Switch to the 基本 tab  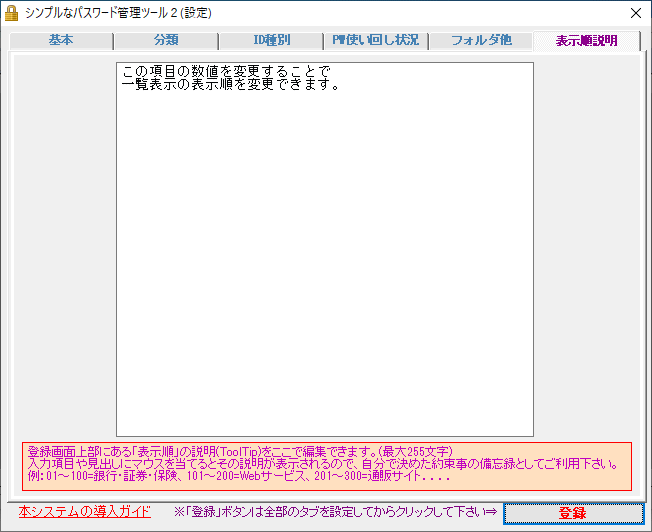click(61, 41)
